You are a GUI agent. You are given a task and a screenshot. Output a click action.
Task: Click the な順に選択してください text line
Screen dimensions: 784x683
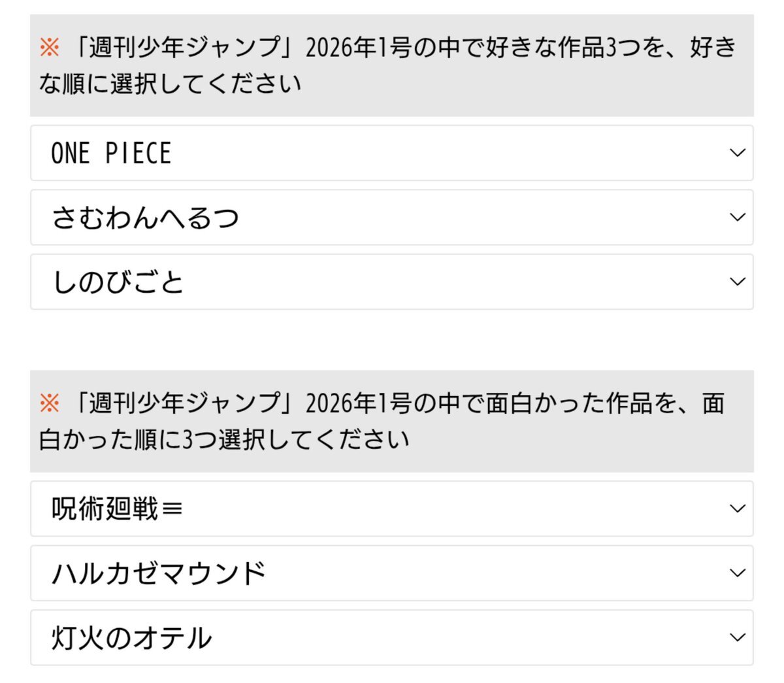[170, 84]
